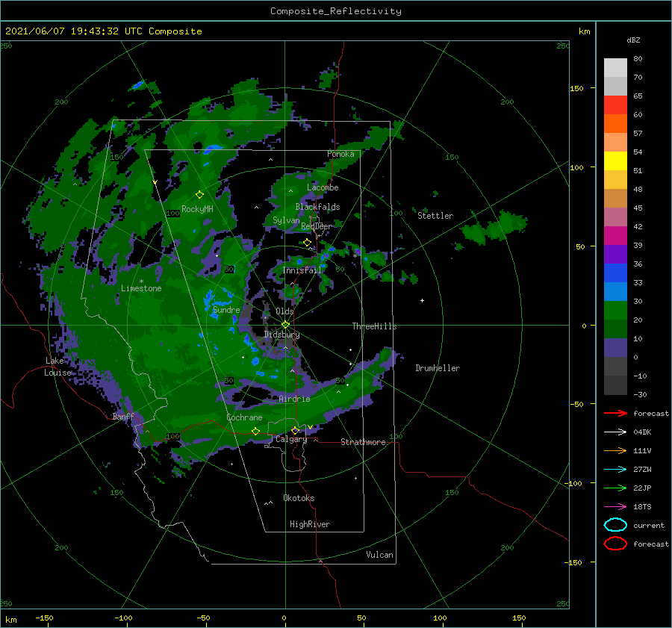
Task: Click the RedDeer map label
Action: click(x=317, y=226)
